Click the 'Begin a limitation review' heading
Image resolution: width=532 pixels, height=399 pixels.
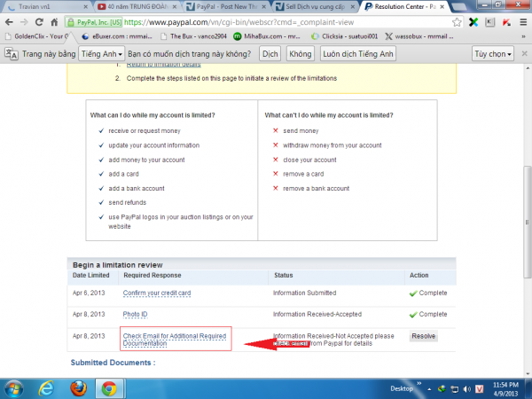117,265
